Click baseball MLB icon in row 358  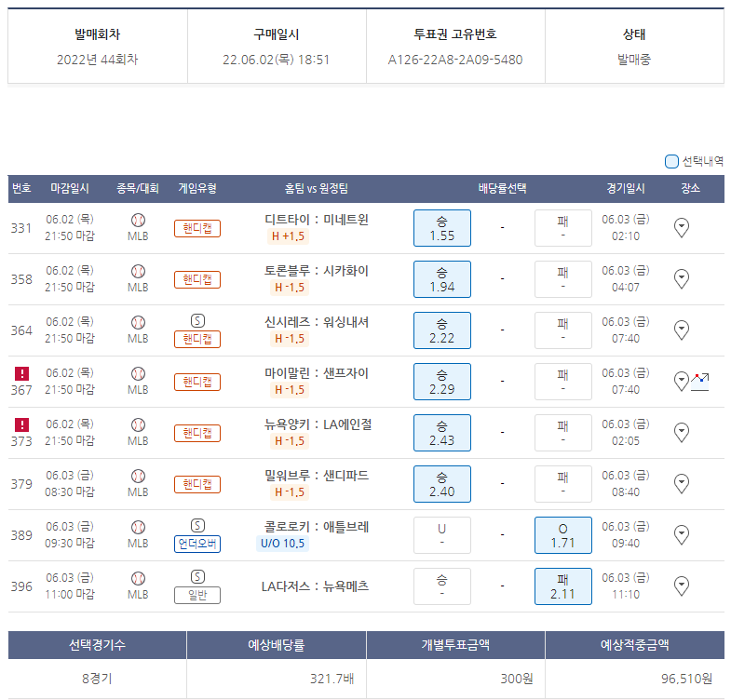138,271
